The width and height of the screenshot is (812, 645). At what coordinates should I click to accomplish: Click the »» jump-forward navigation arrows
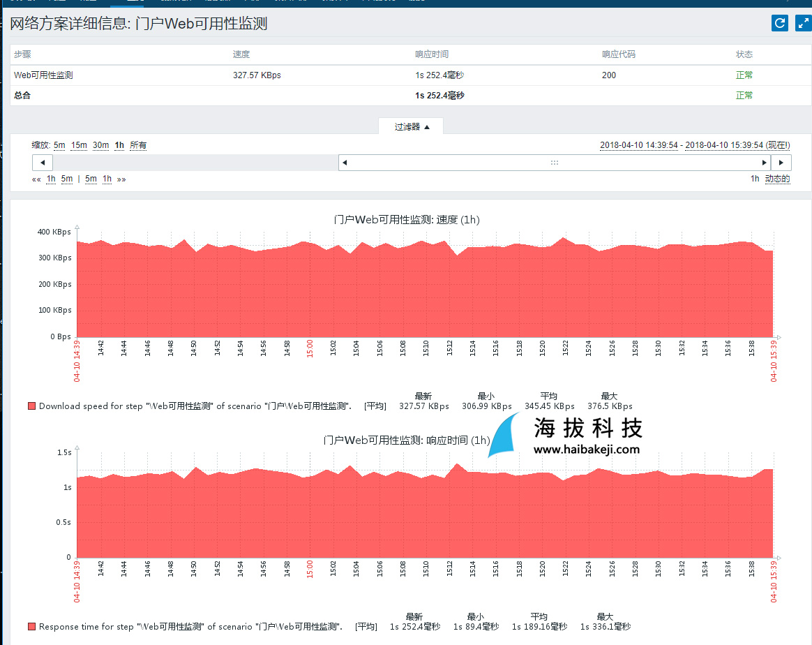coord(121,179)
